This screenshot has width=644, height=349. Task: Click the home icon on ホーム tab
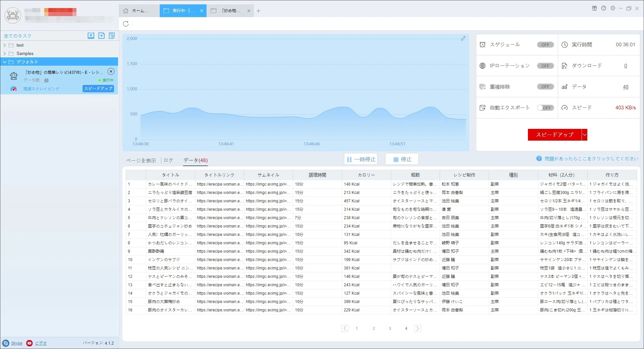(125, 11)
